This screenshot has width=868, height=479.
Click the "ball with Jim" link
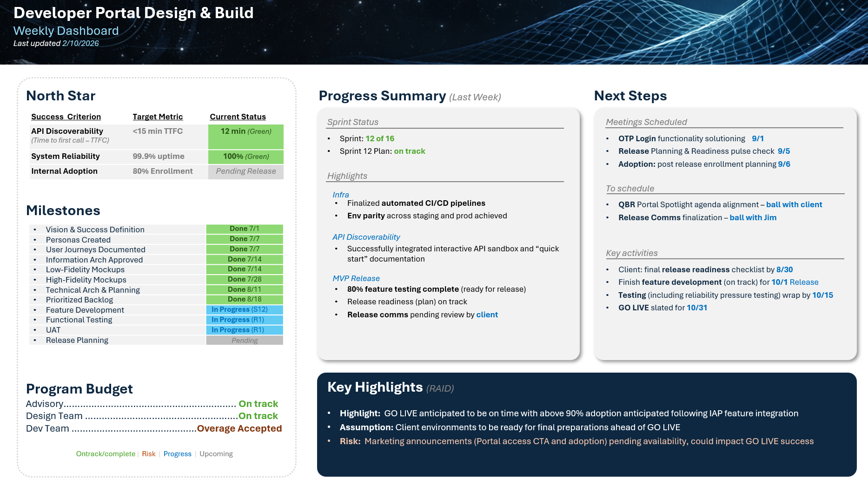coord(753,217)
